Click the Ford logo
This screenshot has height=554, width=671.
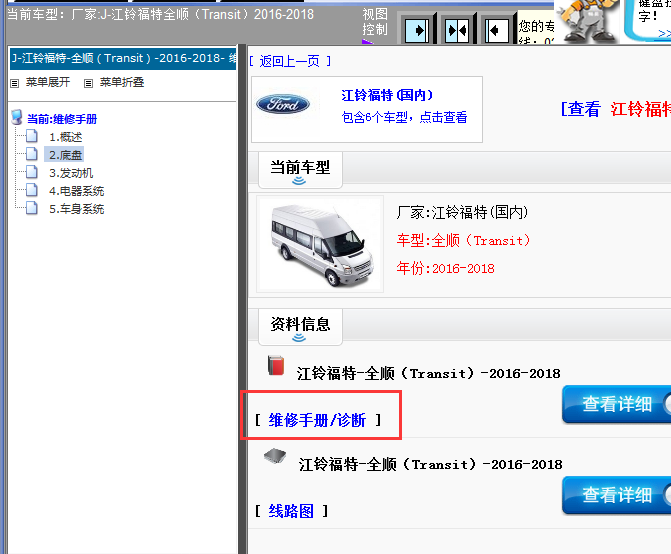[x=283, y=104]
